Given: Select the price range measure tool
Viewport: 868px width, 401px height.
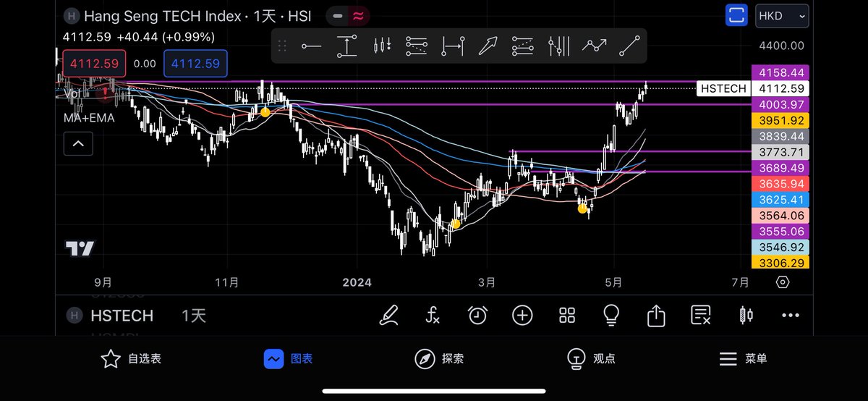Looking at the screenshot, I should pyautogui.click(x=347, y=46).
